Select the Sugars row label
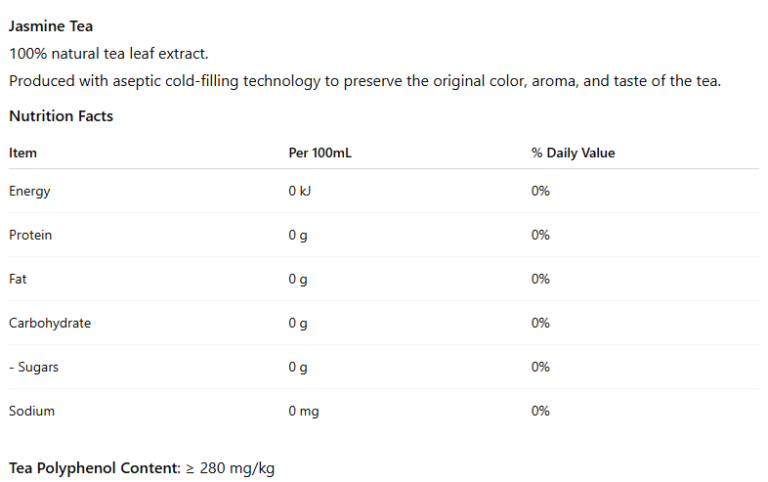Screen dimensions: 768x482 coord(34,367)
